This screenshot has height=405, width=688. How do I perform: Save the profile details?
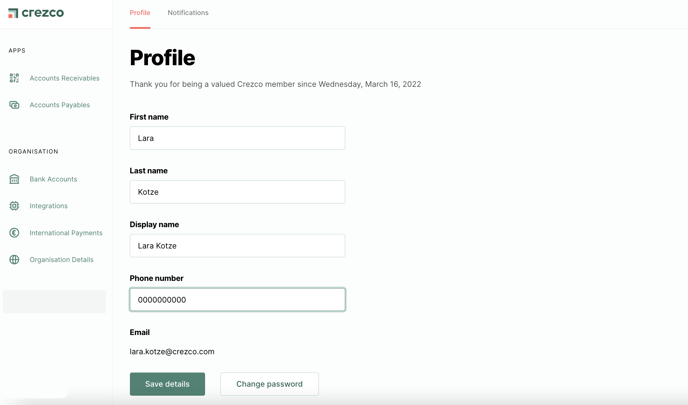click(x=167, y=384)
